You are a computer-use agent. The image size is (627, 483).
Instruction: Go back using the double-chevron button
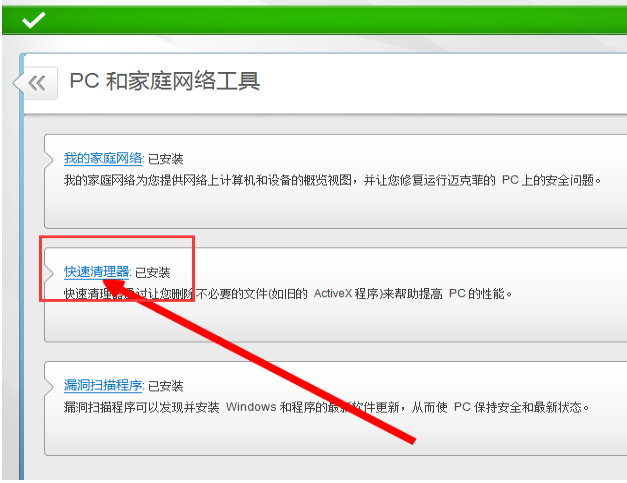[37, 83]
